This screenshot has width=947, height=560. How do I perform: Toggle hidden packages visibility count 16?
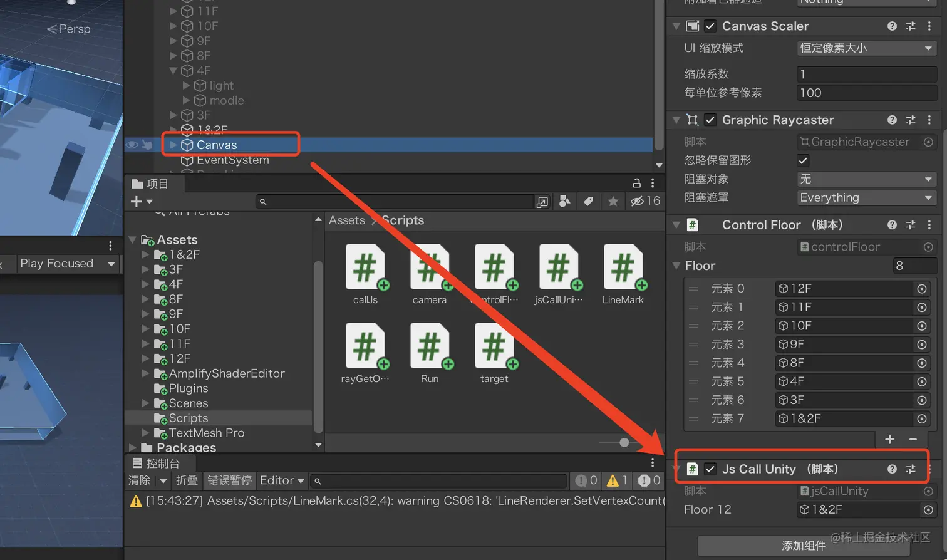[x=645, y=201]
